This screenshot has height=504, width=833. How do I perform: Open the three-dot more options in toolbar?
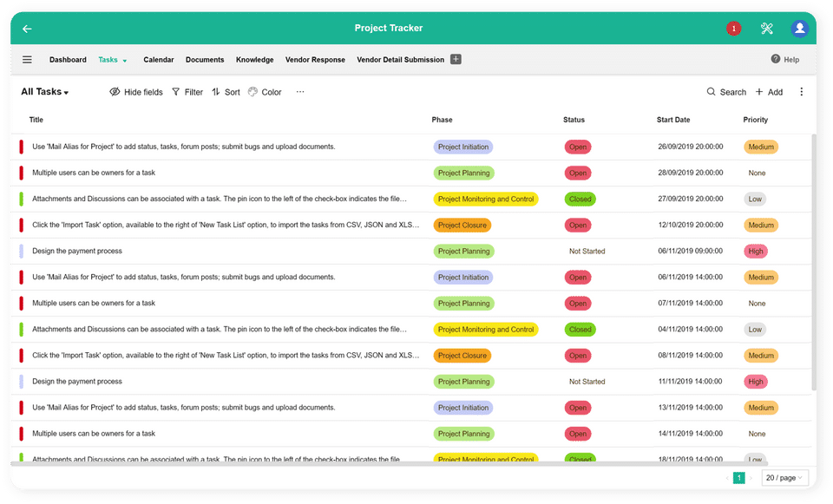pos(300,91)
